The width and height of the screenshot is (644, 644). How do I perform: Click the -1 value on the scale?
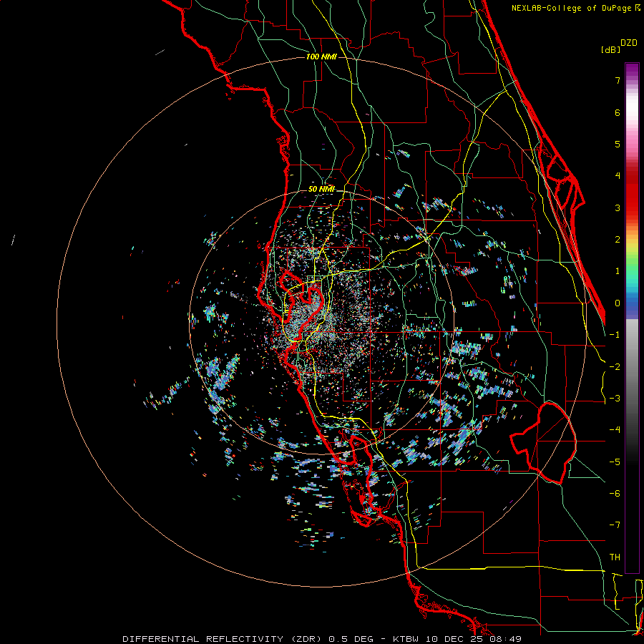(615, 335)
